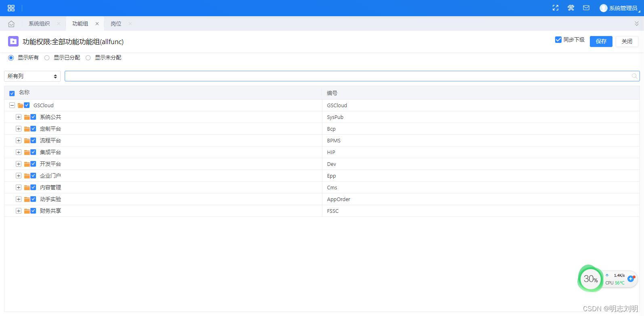Screen dimensions: 644x316
Task: Expand the 流程平台 node
Action: click(x=19, y=140)
